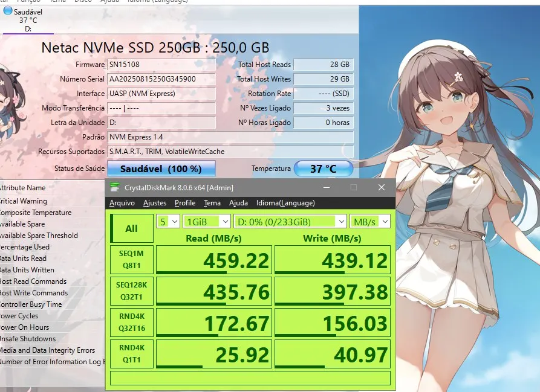Close the CrystalDiskMark window
Image resolution: width=540 pixels, height=392 pixels.
(381, 187)
